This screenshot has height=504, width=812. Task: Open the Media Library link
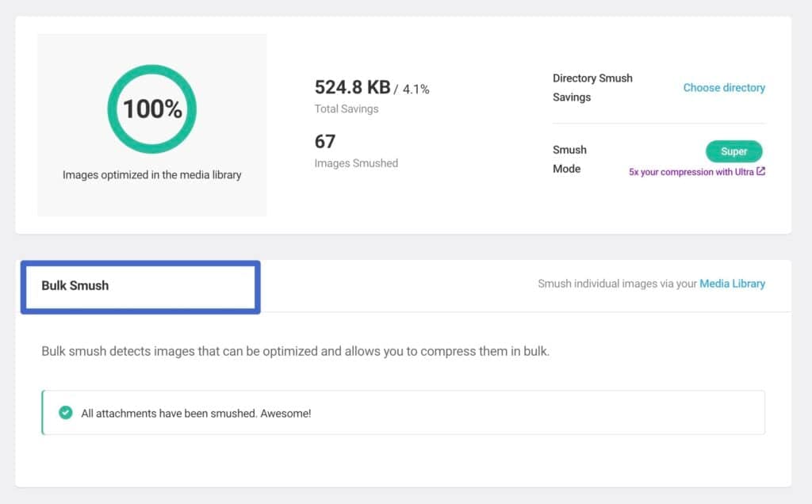tap(732, 284)
